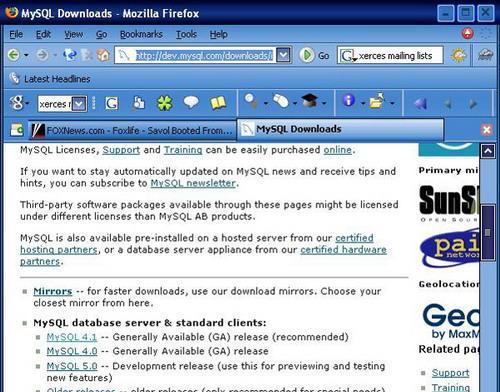Click the Reload page icon
The width and height of the screenshot is (500, 392).
[x=70, y=55]
